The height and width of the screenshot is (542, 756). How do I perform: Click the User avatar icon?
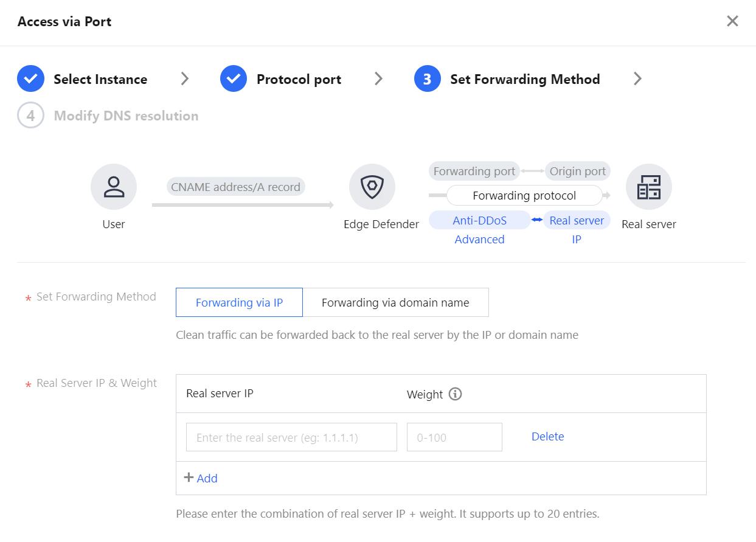point(114,187)
